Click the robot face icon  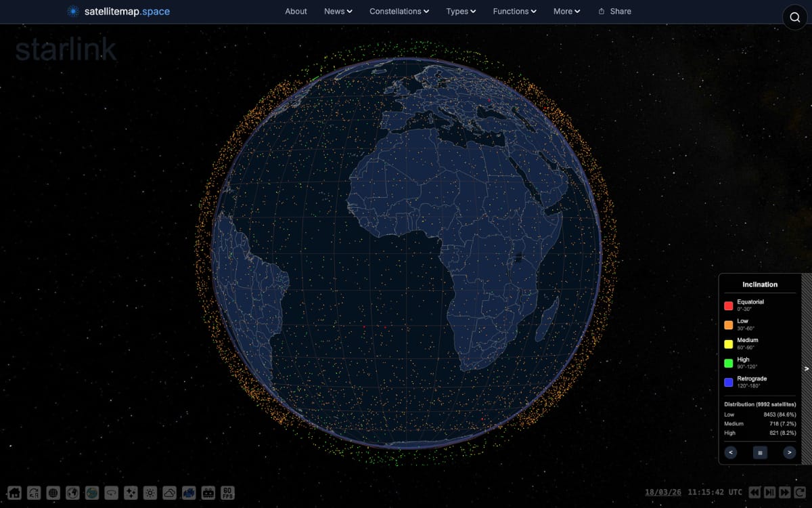208,492
